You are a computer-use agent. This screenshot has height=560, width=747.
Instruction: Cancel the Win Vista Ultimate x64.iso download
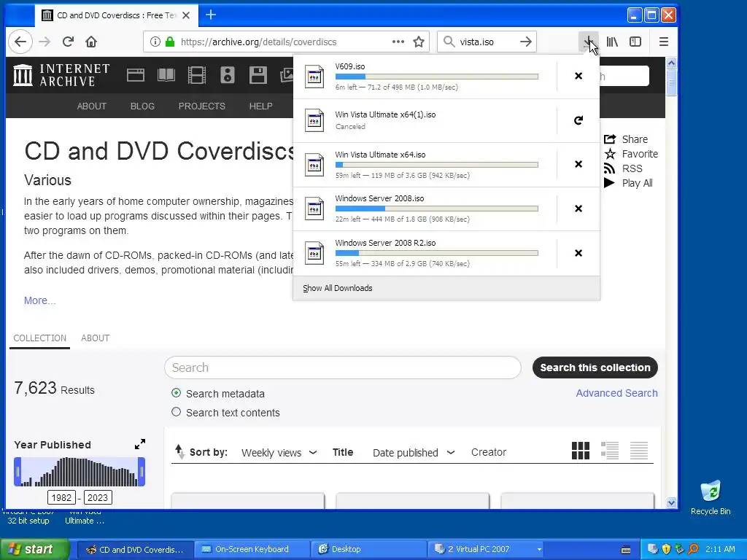578,164
